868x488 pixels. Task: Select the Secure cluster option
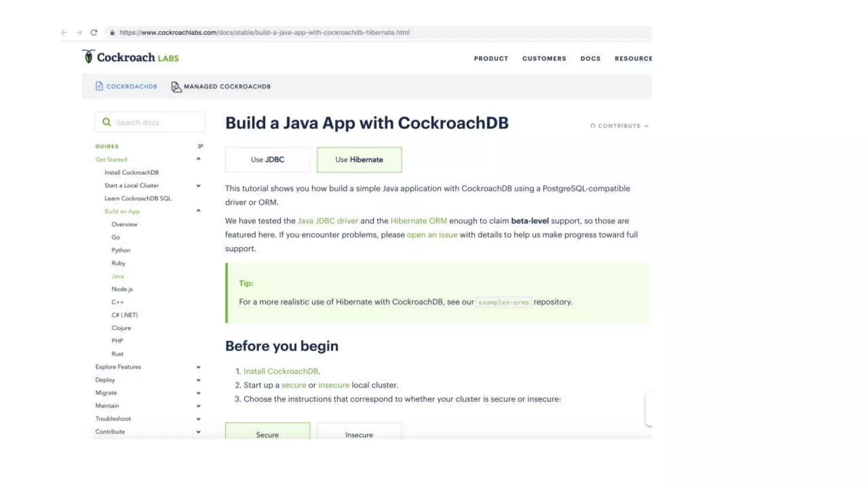(x=267, y=431)
